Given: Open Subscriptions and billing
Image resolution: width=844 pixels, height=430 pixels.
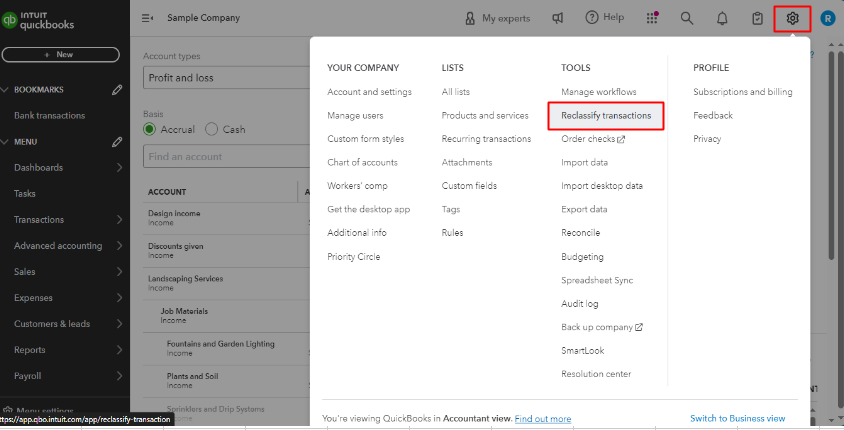Looking at the screenshot, I should (x=742, y=92).
